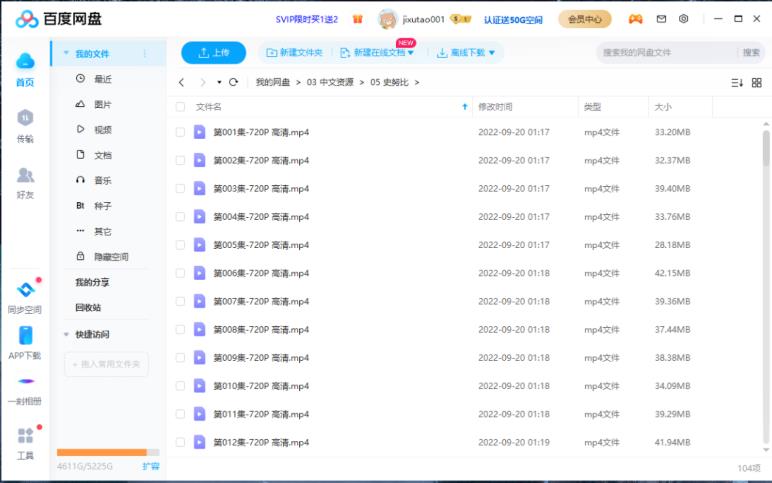The height and width of the screenshot is (483, 772).
Task: Click the jixutao001 user avatar
Action: coord(387,19)
